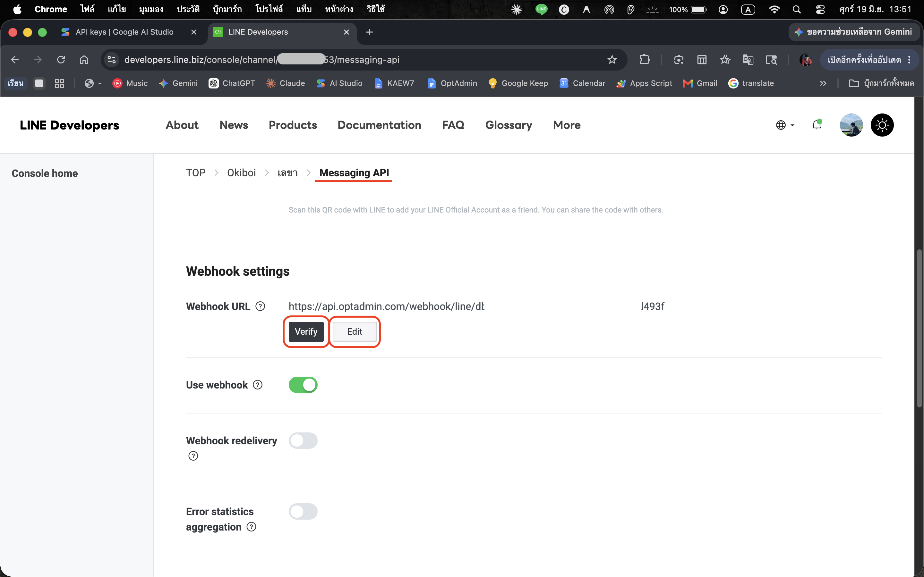Click the page vertical scrollbar
The width and height of the screenshot is (924, 577).
pos(920,328)
